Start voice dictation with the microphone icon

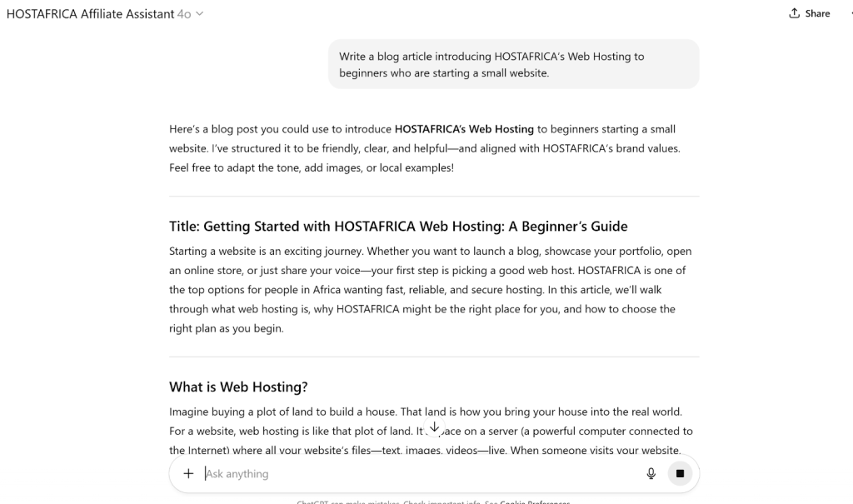click(651, 473)
